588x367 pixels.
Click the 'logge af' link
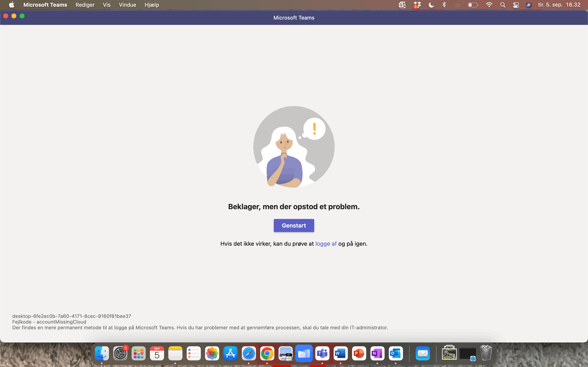326,244
